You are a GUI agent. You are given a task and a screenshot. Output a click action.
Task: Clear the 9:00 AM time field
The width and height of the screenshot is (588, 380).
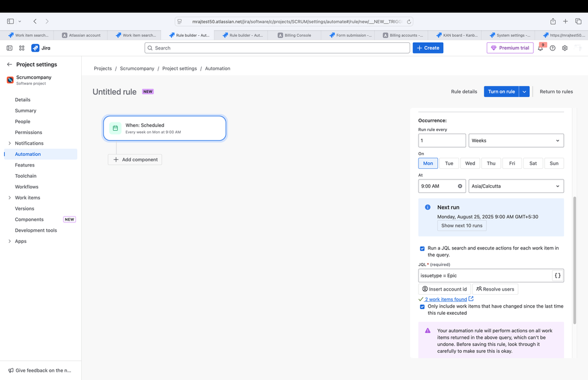[460, 186]
